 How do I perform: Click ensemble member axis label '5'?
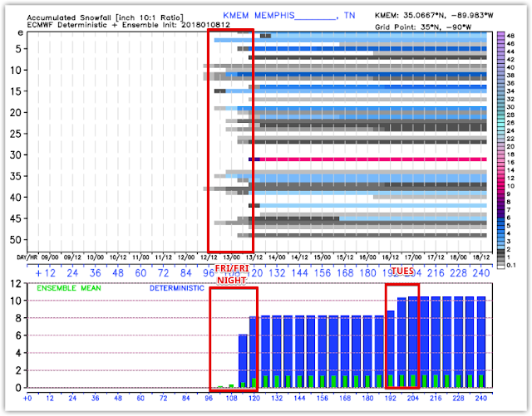tap(17, 49)
